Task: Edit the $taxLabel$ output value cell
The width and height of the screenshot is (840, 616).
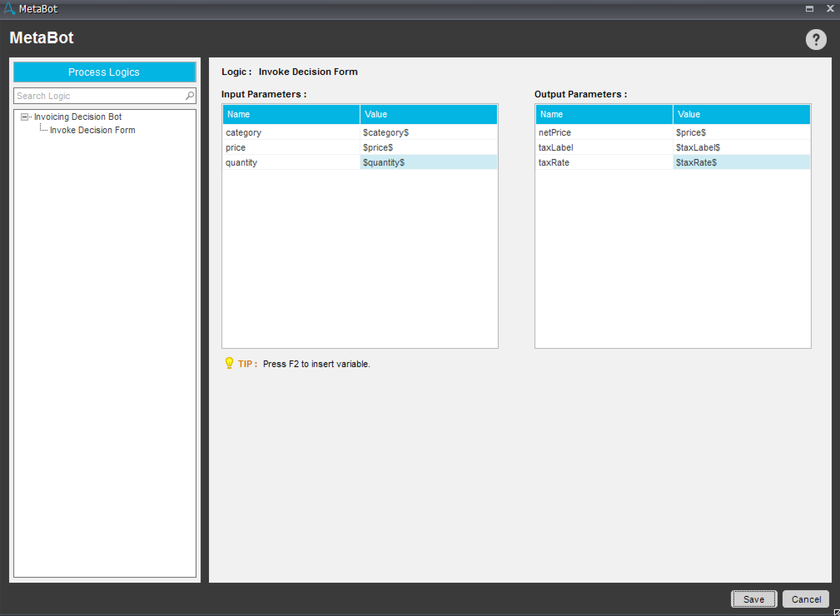Action: point(741,147)
